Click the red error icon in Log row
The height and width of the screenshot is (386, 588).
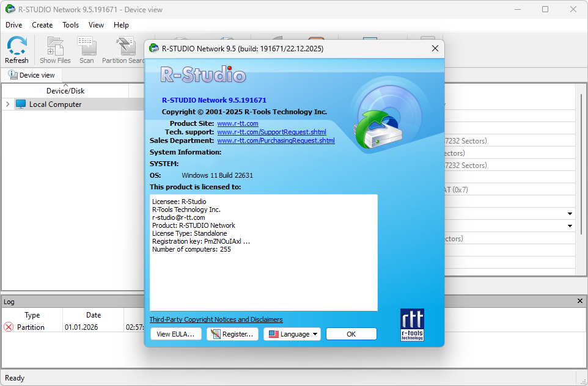(x=8, y=327)
